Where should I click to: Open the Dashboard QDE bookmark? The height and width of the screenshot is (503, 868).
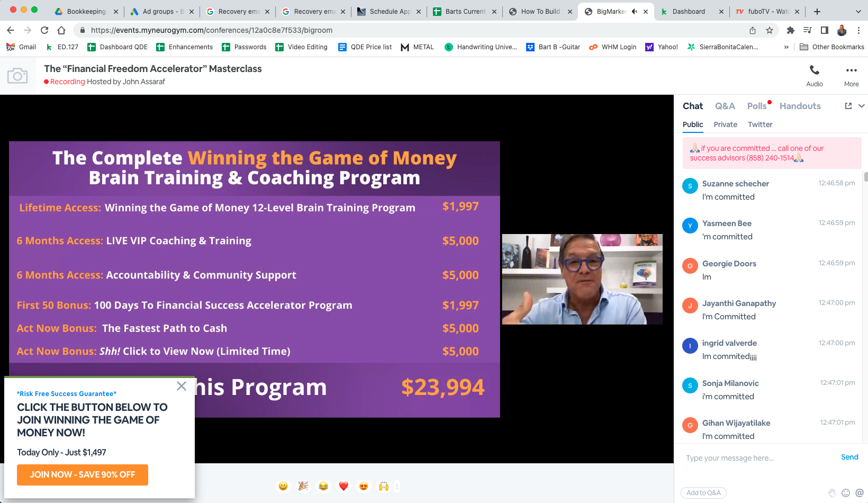pos(117,47)
